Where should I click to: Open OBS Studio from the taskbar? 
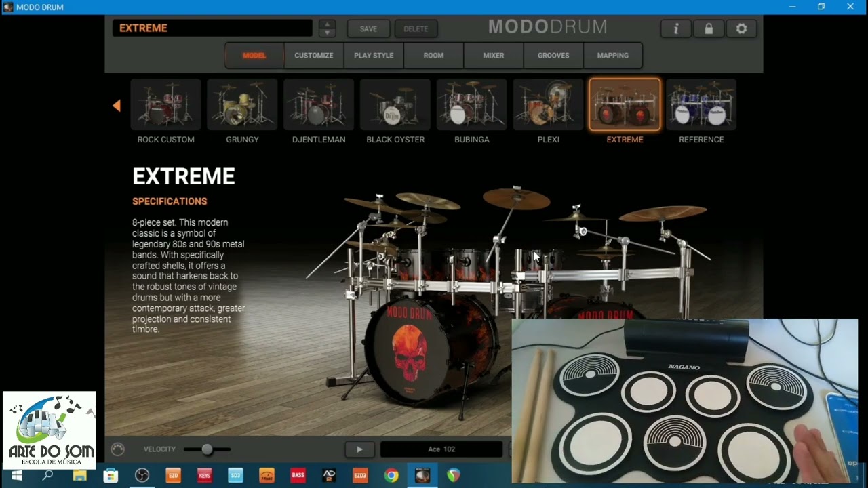pos(142,475)
